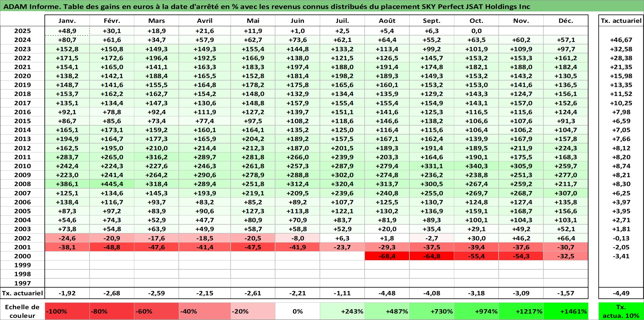
Task: Click the -80% red scale swatch
Action: pyautogui.click(x=112, y=311)
